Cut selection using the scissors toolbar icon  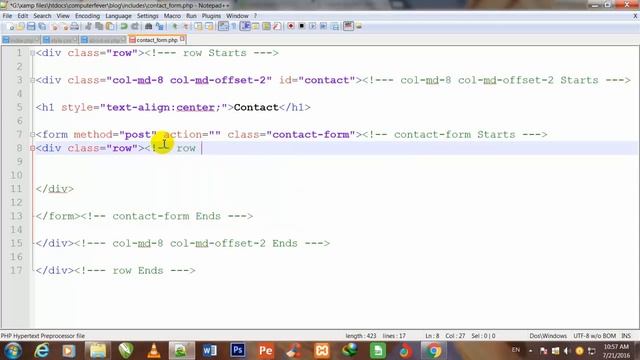point(88,27)
